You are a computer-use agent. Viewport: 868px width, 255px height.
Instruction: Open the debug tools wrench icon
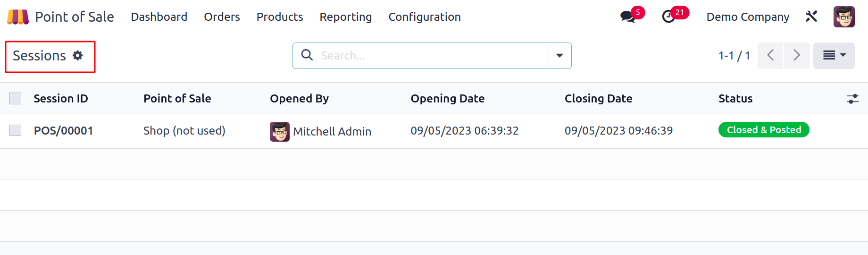coord(811,17)
